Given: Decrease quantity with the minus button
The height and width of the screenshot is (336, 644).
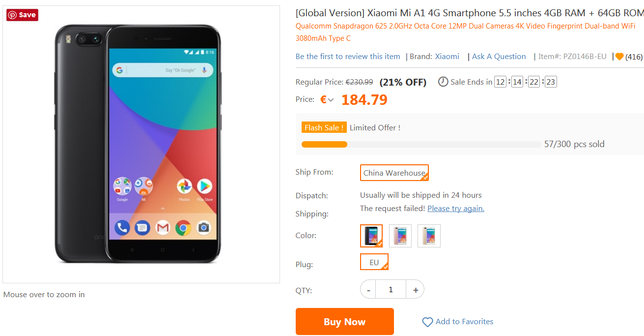Looking at the screenshot, I should coord(368,290).
